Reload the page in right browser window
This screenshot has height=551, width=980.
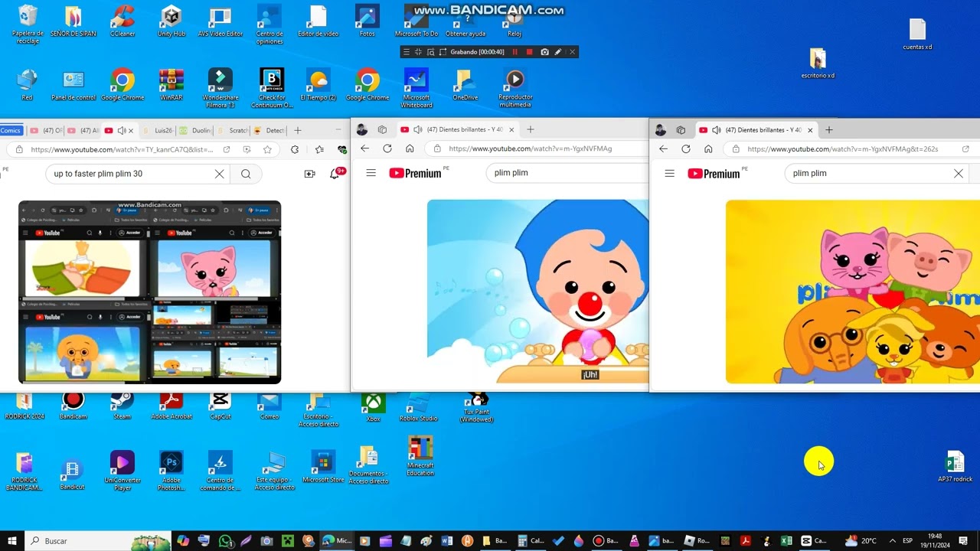tap(686, 149)
